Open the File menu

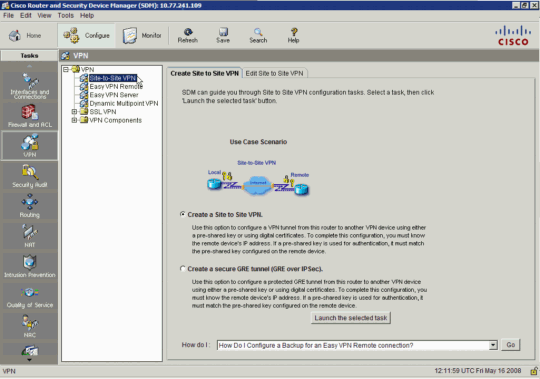[8, 15]
